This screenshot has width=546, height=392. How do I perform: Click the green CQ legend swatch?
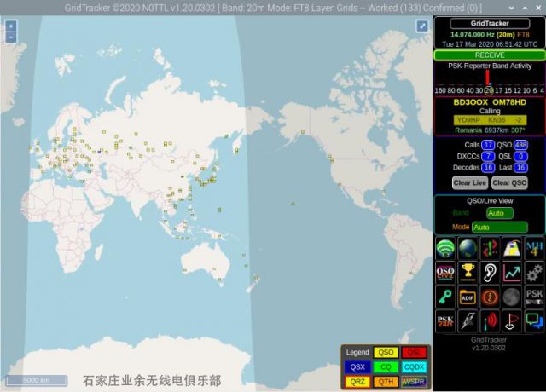(x=386, y=367)
